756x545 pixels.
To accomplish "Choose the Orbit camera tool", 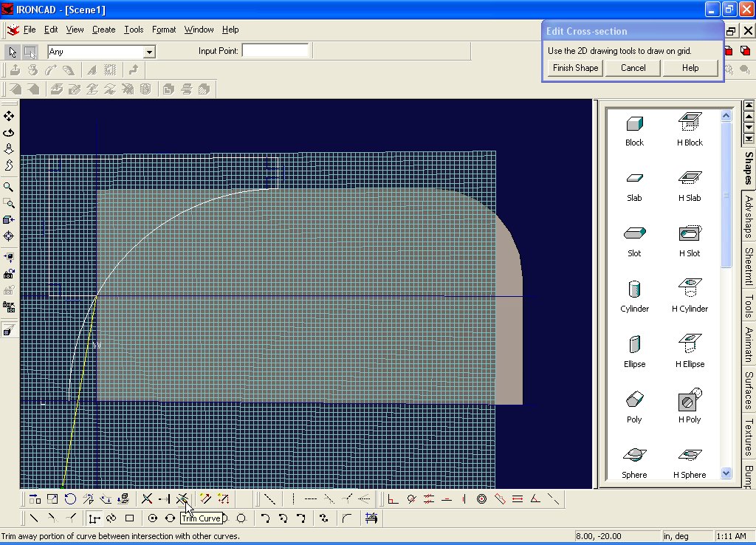I will [x=9, y=133].
